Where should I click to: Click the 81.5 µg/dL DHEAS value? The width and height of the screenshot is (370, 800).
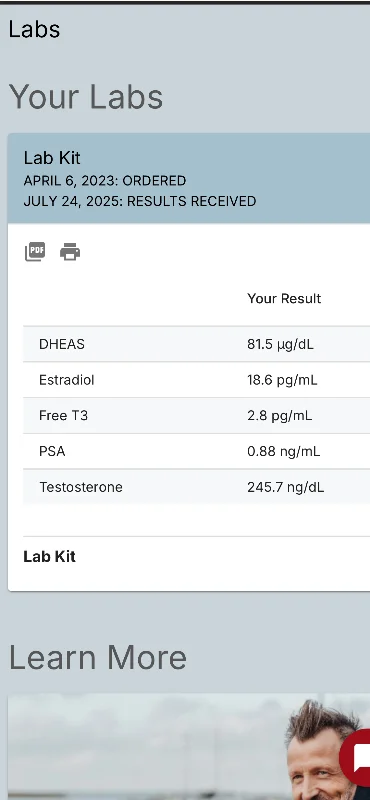(x=280, y=344)
